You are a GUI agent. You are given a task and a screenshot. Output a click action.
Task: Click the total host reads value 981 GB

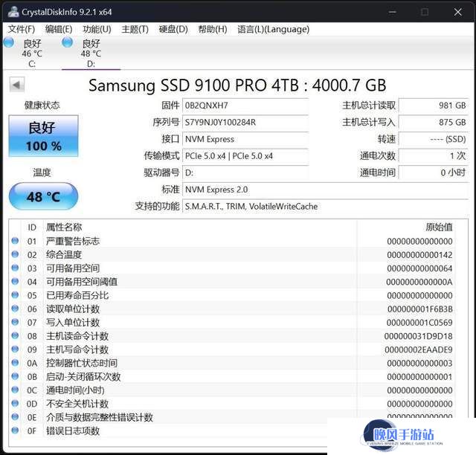click(x=434, y=106)
